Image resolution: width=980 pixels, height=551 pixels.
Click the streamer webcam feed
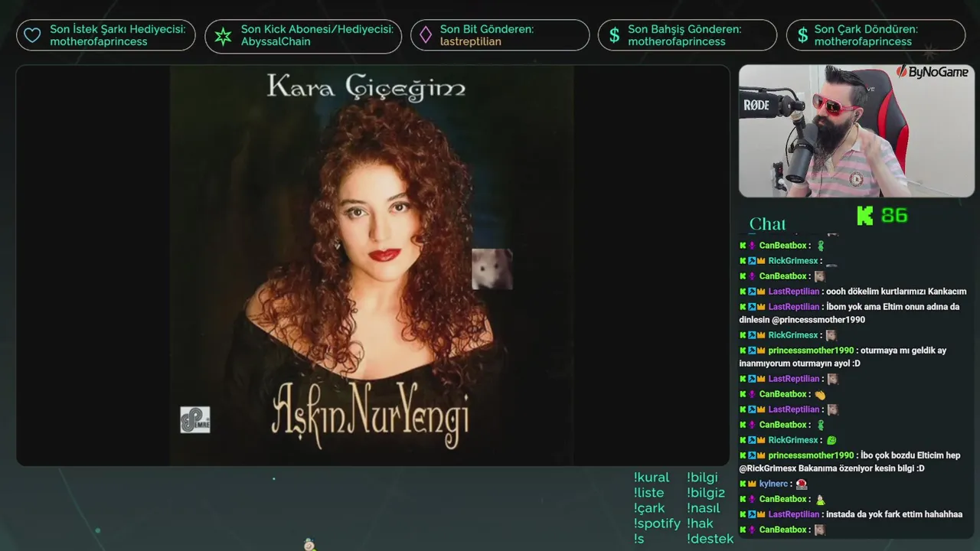(x=857, y=131)
